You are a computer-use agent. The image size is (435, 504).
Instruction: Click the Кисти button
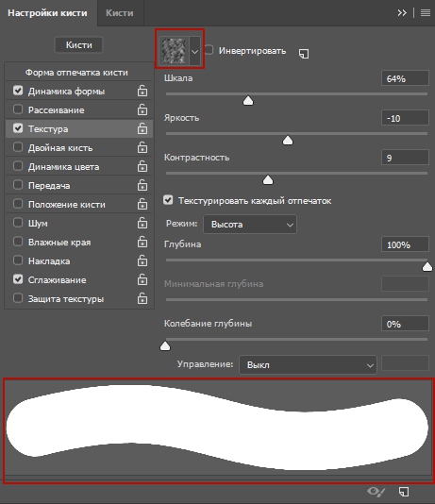tap(79, 45)
